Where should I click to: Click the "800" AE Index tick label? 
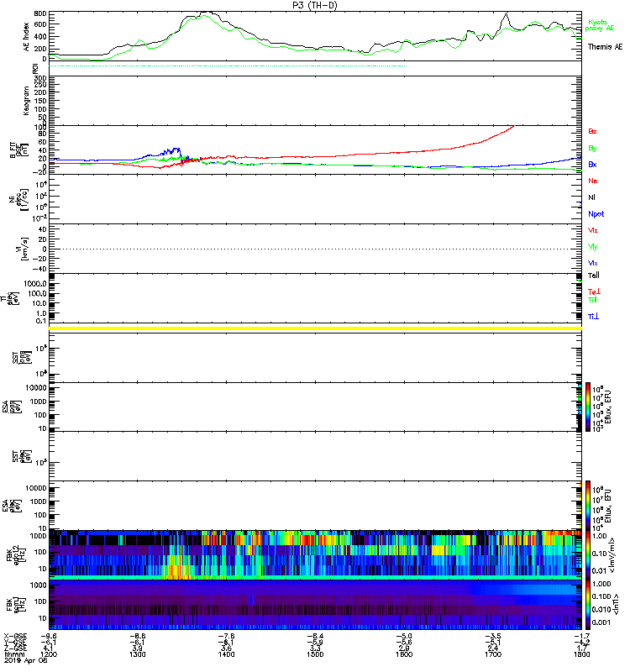point(40,13)
